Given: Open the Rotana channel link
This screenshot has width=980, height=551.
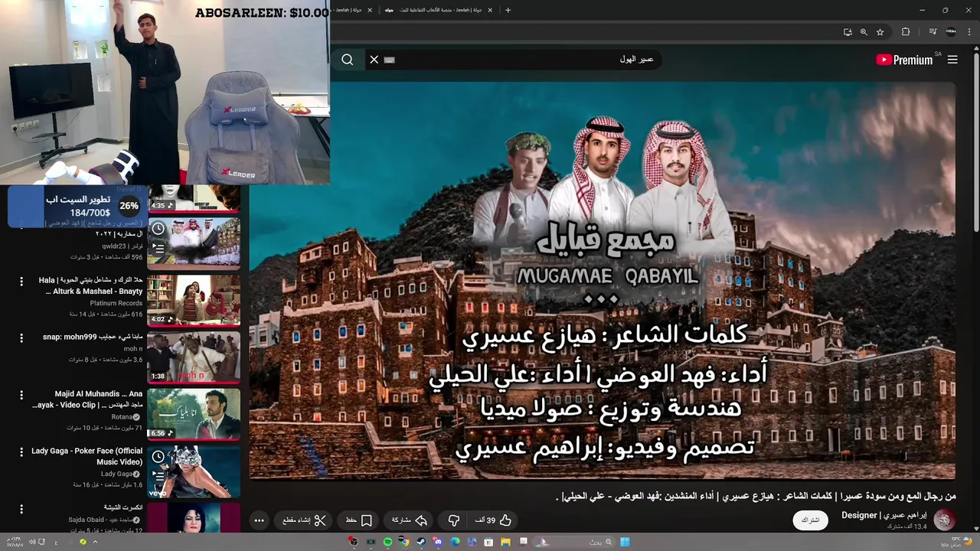Looking at the screenshot, I should pos(122,417).
